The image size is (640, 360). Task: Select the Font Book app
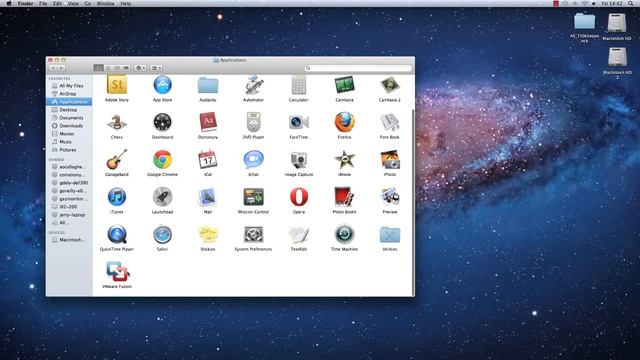(x=390, y=122)
